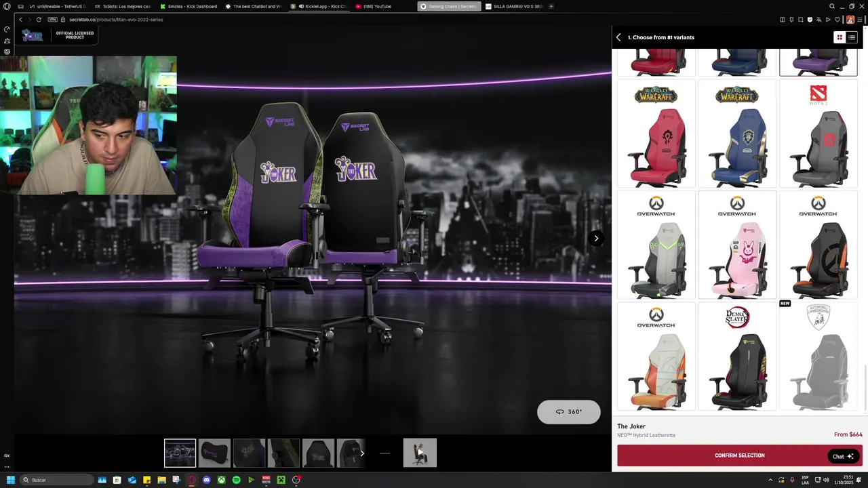Open browser tab search magnifier
868x488 pixels.
click(x=832, y=6)
